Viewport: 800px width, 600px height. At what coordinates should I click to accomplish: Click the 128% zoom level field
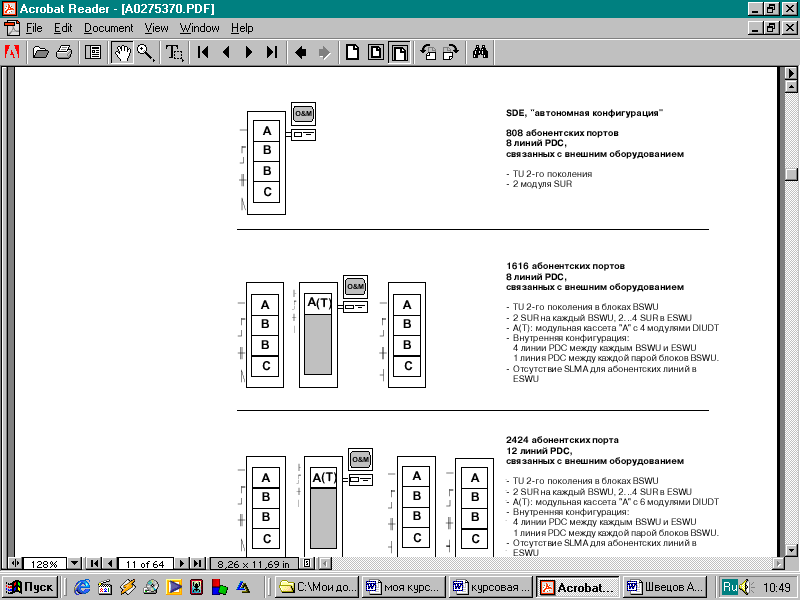tap(45, 564)
